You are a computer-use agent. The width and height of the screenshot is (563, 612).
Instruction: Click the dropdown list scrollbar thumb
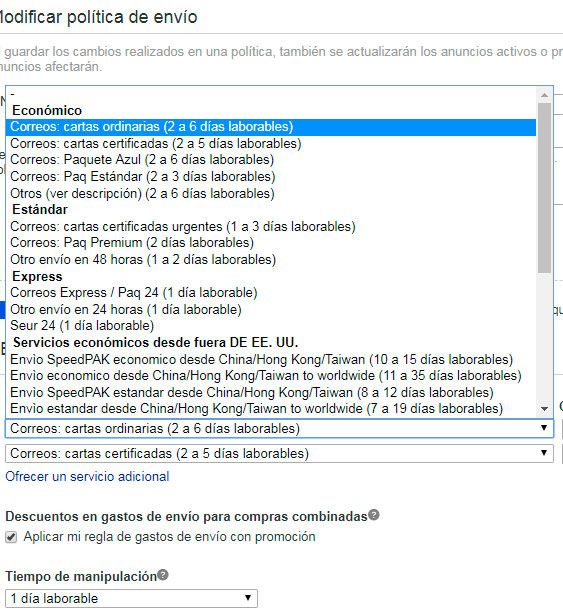[x=544, y=188]
